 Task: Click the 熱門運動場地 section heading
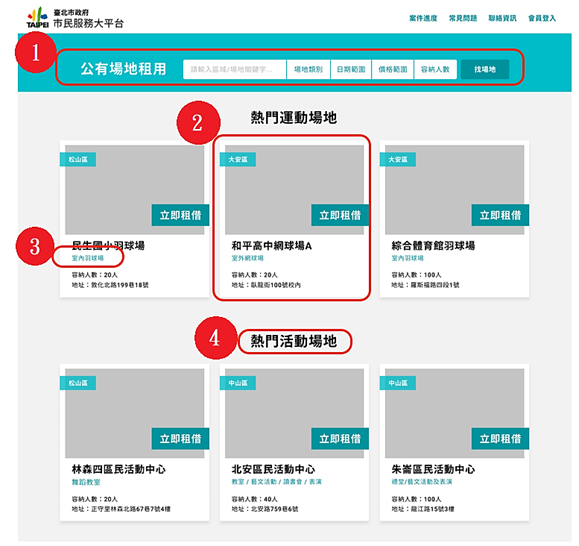click(x=294, y=117)
